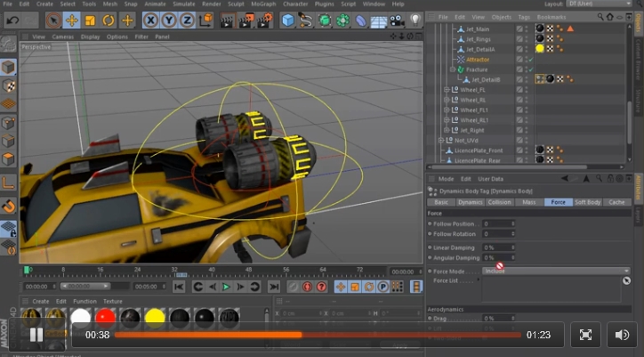Toggle the Y axis lock
Image resolution: width=644 pixels, height=357 pixels.
(x=169, y=20)
